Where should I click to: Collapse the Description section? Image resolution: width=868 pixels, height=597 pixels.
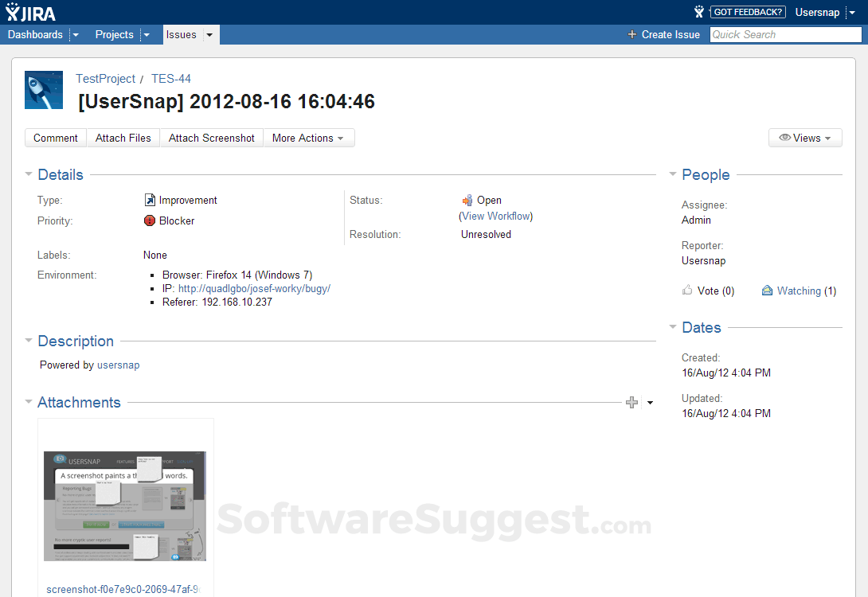click(x=28, y=341)
